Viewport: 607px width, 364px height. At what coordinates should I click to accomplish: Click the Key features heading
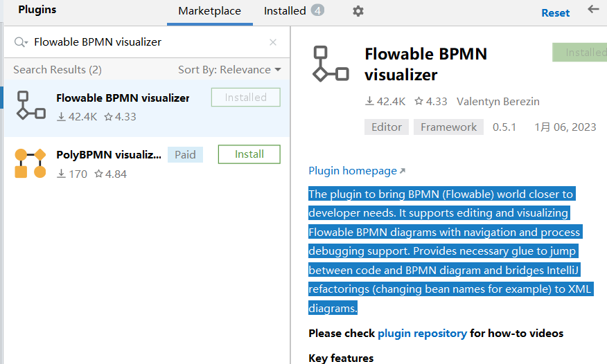click(341, 358)
